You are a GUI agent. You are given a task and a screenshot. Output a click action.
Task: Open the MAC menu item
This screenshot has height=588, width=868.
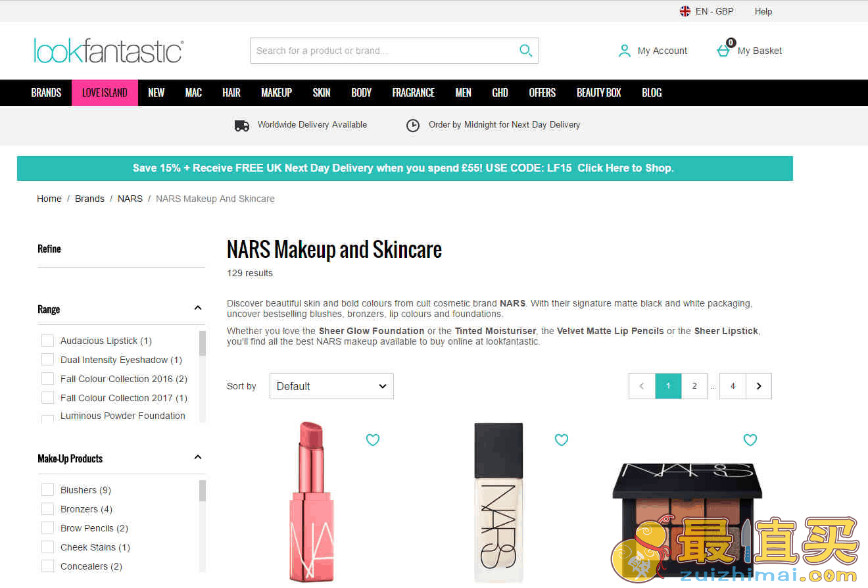pos(193,93)
